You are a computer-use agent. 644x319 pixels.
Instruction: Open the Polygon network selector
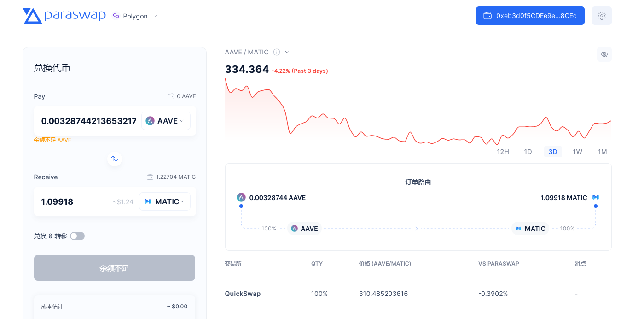tap(135, 16)
